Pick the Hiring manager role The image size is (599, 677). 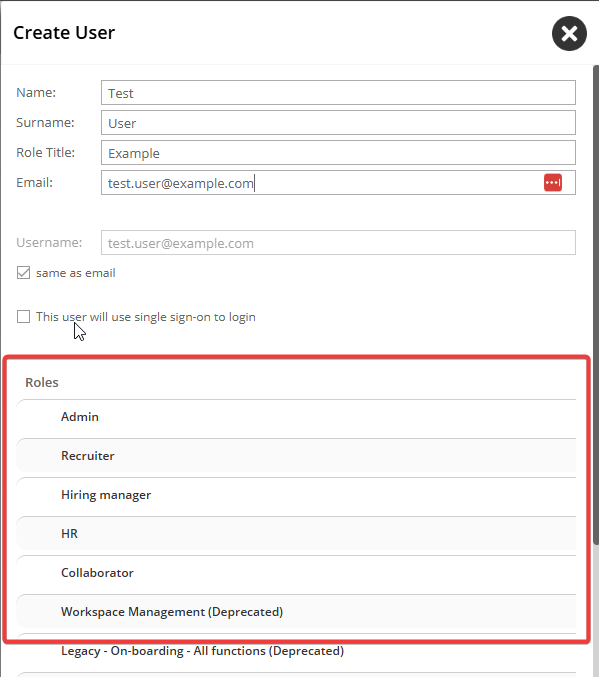(296, 495)
